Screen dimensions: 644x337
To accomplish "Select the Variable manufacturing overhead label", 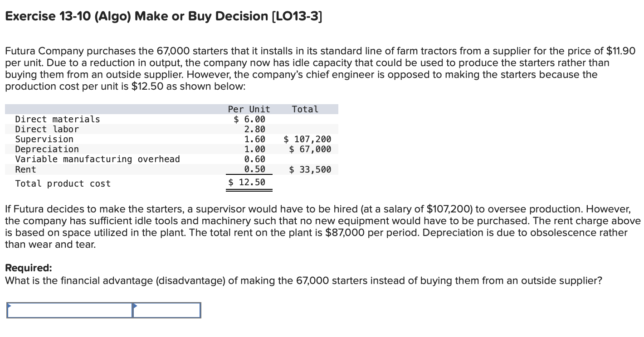I will point(98,159).
